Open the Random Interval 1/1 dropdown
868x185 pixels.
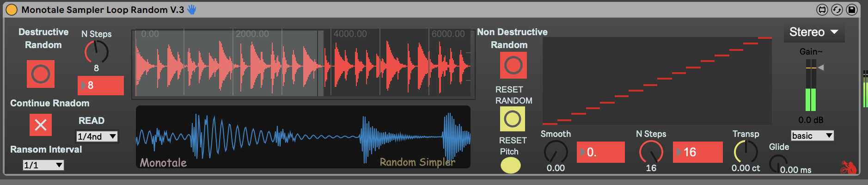(43, 165)
